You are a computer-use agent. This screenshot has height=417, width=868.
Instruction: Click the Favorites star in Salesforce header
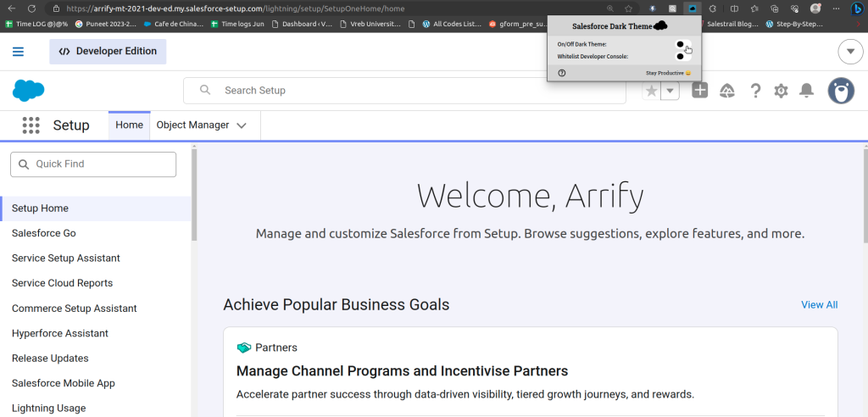tap(652, 91)
